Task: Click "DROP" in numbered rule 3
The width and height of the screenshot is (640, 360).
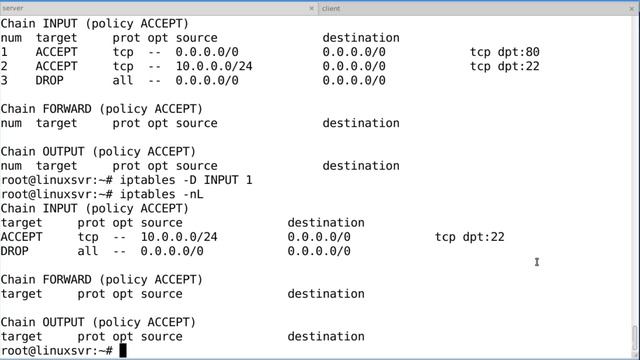Action: coord(49,80)
